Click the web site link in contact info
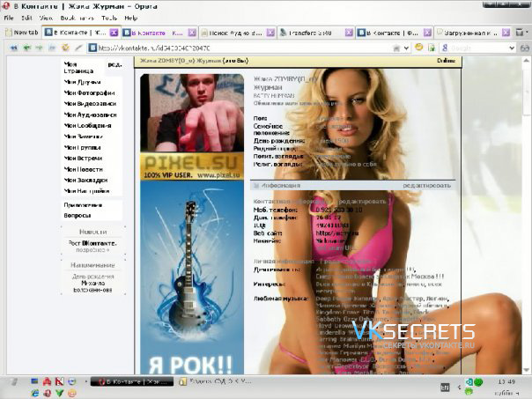This screenshot has height=399, width=532. pyautogui.click(x=337, y=233)
